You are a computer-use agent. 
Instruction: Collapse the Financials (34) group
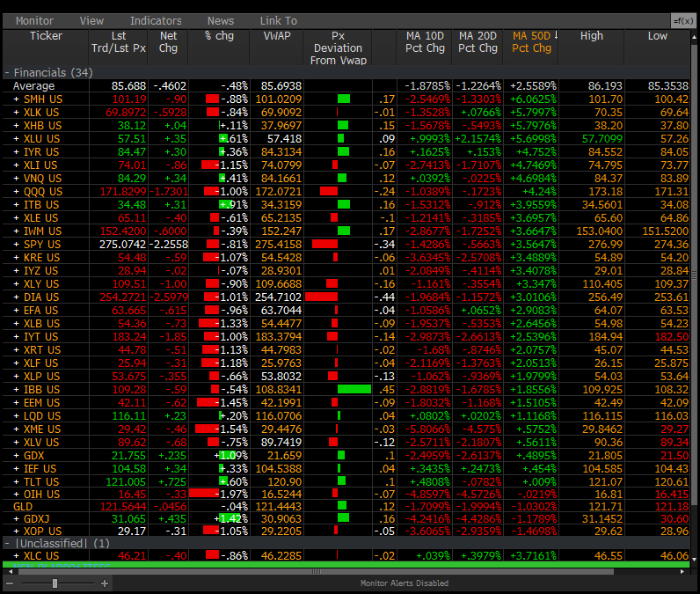click(x=7, y=73)
